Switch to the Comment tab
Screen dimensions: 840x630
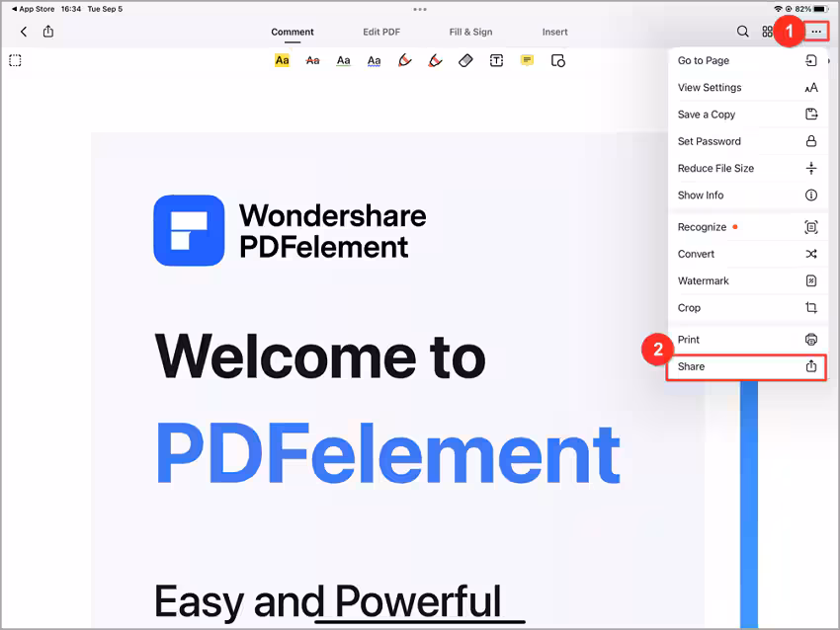click(x=292, y=32)
